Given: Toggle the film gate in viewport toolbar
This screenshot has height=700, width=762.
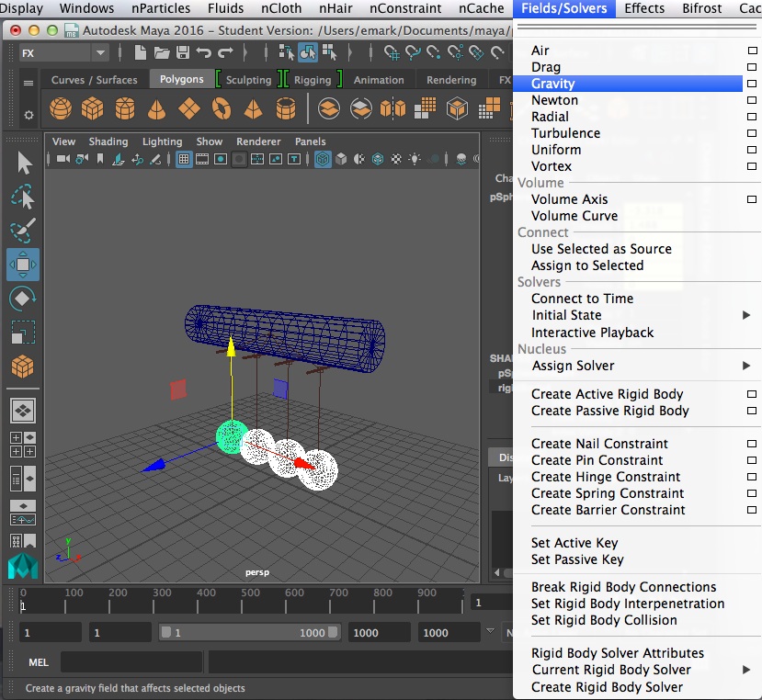Looking at the screenshot, I should pyautogui.click(x=202, y=159).
